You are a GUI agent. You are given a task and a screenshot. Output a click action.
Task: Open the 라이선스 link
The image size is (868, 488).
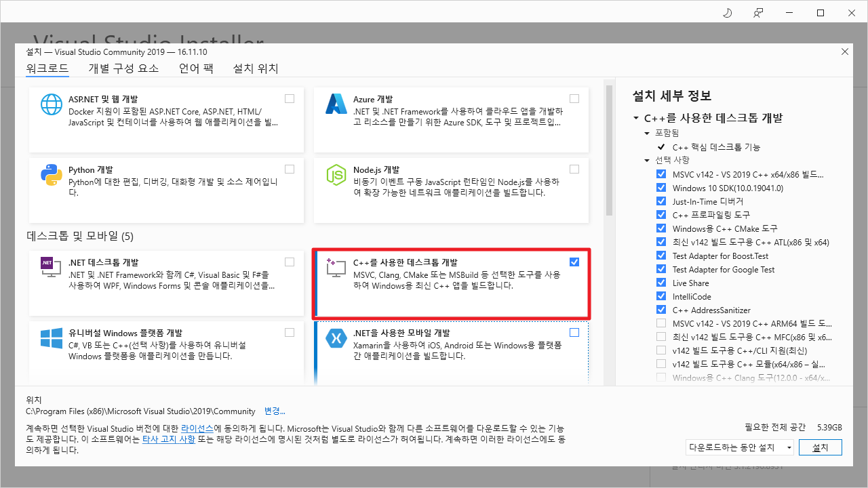197,429
